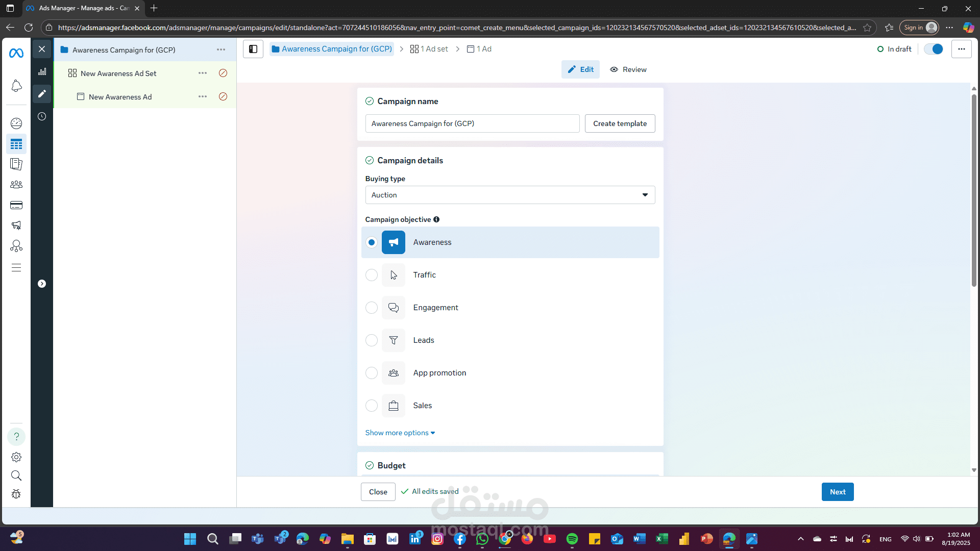Viewport: 980px width, 551px height.
Task: Select Engagement objective radio button
Action: coord(372,308)
